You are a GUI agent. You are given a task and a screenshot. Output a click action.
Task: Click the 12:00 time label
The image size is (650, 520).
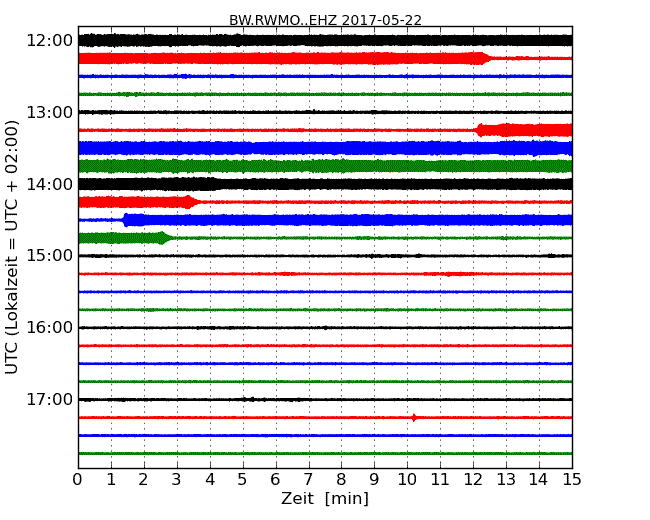(x=50, y=41)
